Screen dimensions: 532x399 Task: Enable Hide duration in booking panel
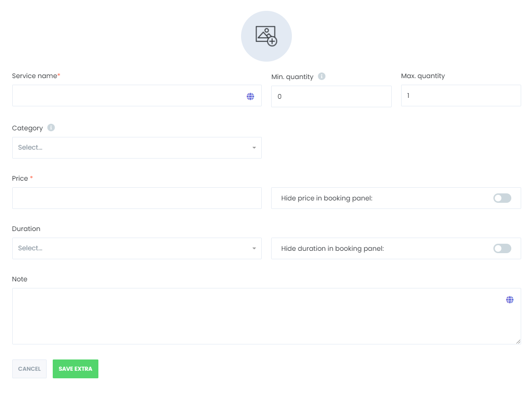502,248
